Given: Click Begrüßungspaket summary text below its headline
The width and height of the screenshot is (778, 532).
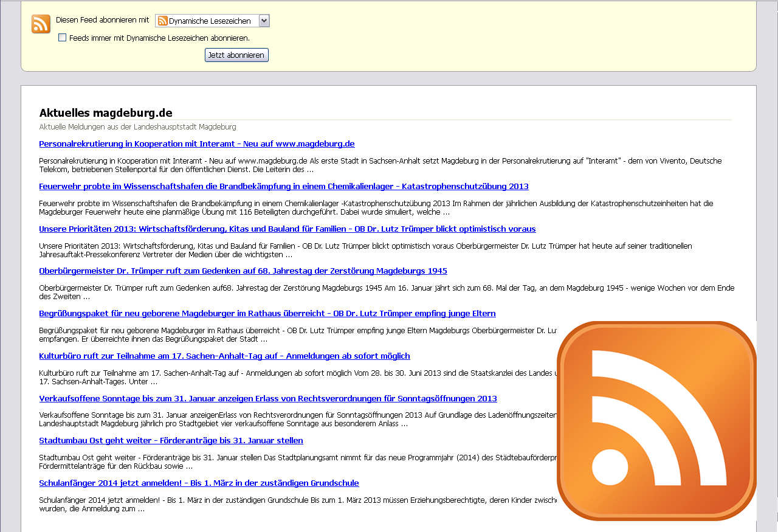Looking at the screenshot, I should (x=298, y=335).
